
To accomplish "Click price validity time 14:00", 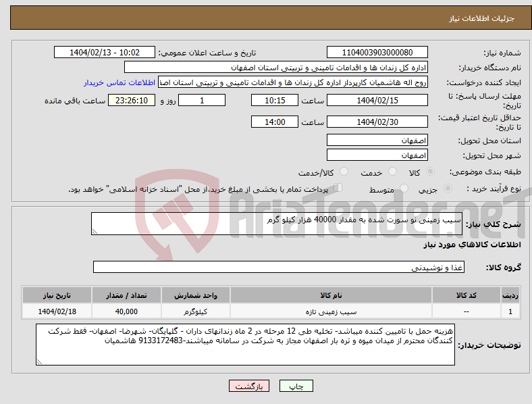I will [275, 122].
